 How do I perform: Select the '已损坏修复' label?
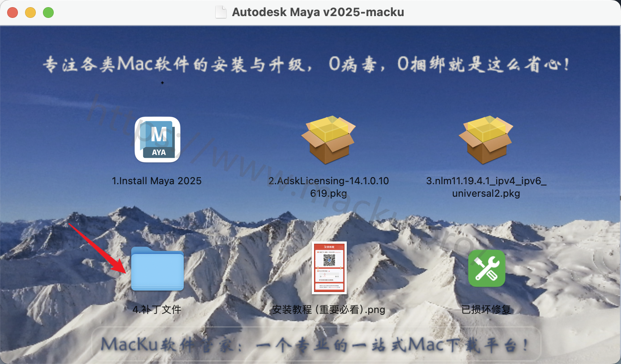pos(486,309)
